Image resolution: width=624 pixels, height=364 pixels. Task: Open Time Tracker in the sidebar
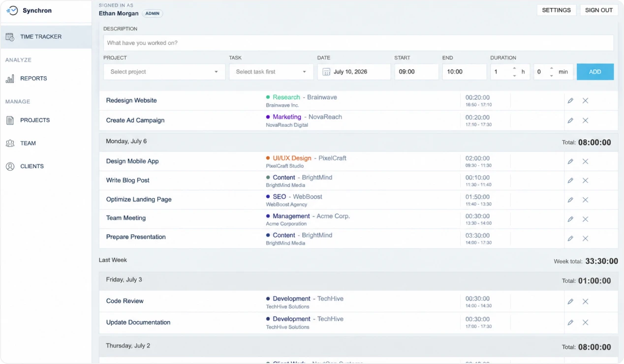[46, 37]
